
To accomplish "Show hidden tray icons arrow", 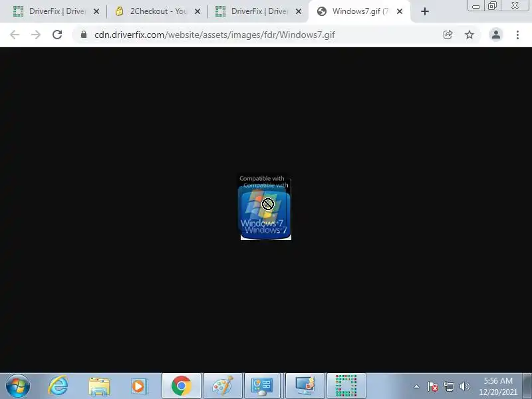I will [x=417, y=386].
